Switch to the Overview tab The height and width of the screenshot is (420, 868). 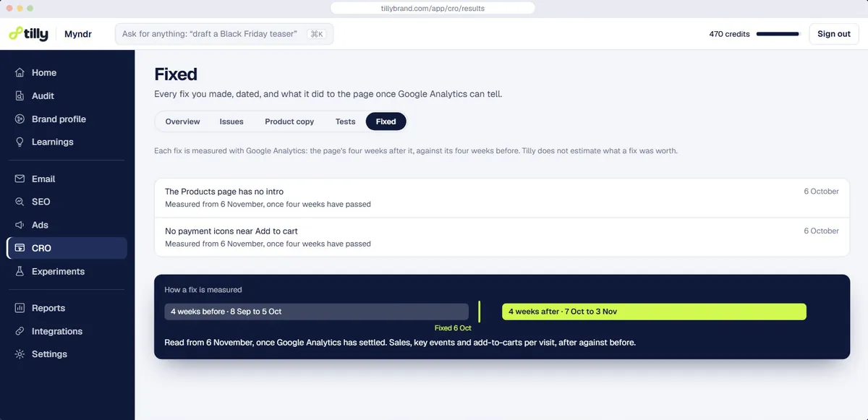click(x=182, y=121)
